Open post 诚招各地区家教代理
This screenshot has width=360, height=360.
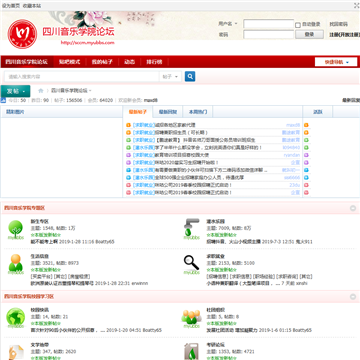(175, 125)
